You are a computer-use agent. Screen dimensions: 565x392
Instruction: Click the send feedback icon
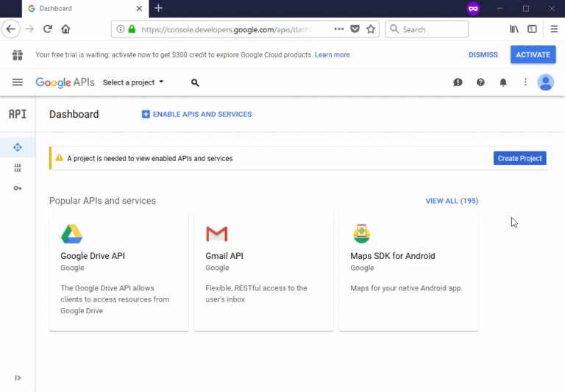point(458,82)
